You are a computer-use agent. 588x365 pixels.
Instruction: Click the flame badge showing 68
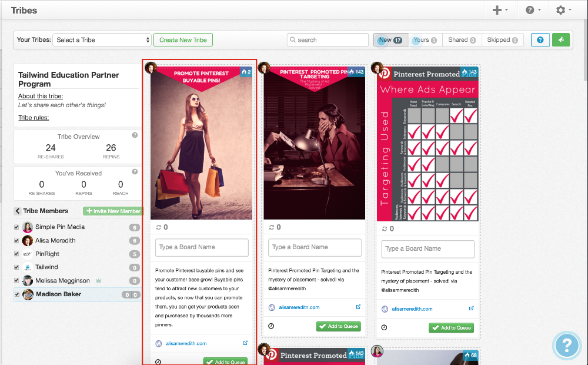pos(470,355)
